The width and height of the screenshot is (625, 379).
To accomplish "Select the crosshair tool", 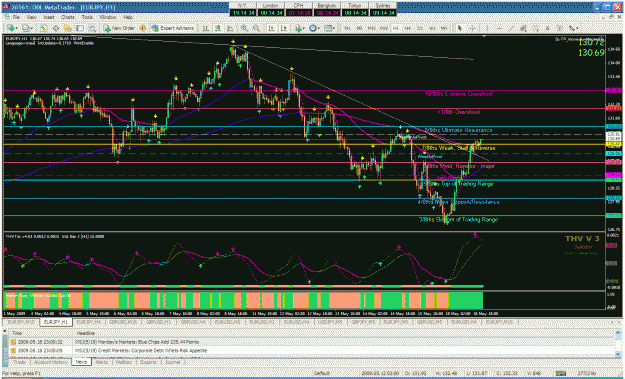I will (472, 28).
